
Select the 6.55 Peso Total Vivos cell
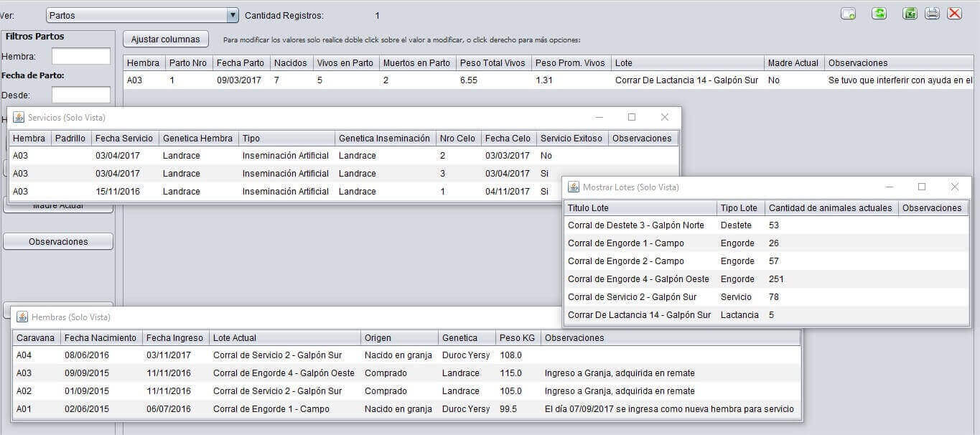[x=494, y=80]
